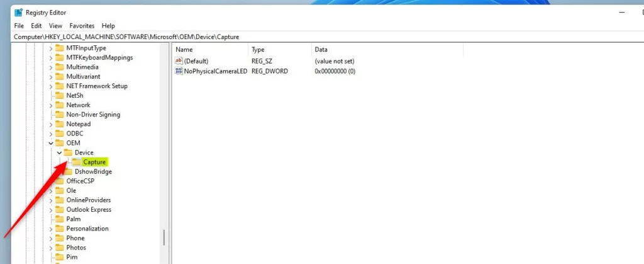Click the ODBC folder icon
The width and height of the screenshot is (644, 264).
60,133
